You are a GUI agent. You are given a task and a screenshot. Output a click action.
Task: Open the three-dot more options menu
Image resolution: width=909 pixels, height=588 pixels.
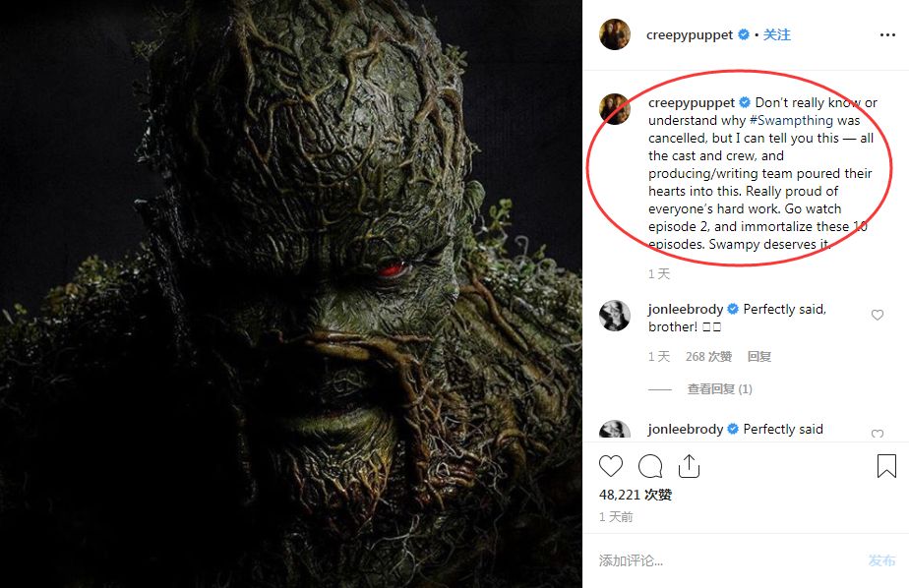tap(887, 35)
